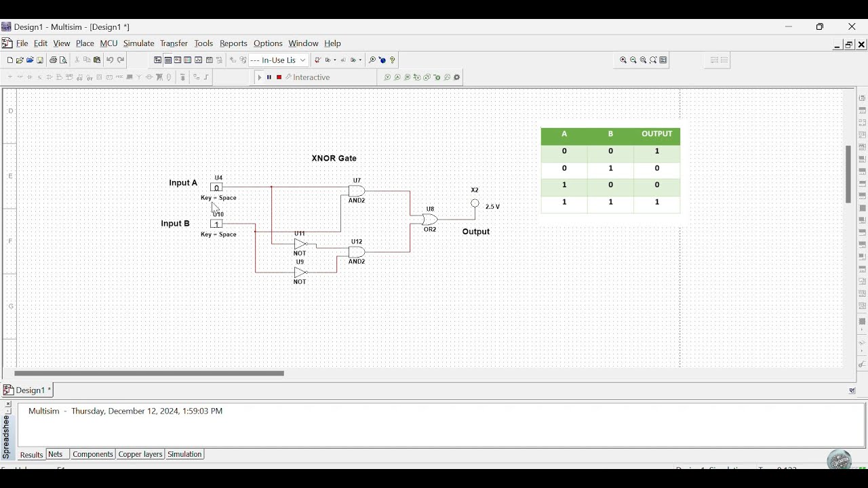Pause the running simulation
Image resolution: width=868 pixels, height=488 pixels.
269,77
